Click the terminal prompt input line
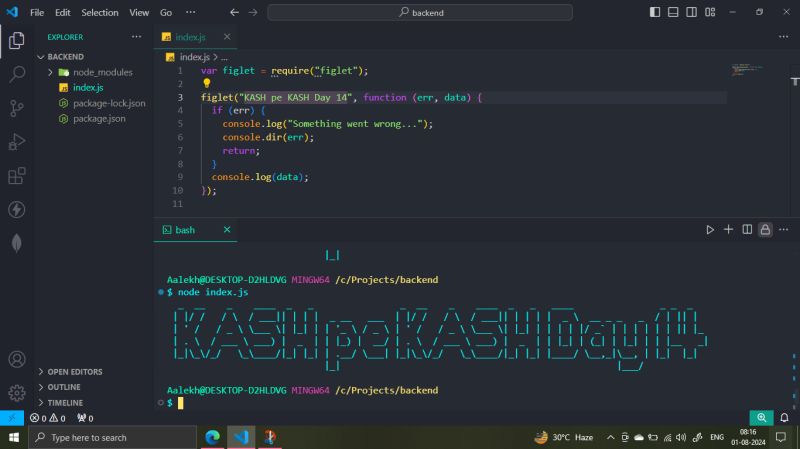Viewport: 800px width, 449px height. [180, 403]
